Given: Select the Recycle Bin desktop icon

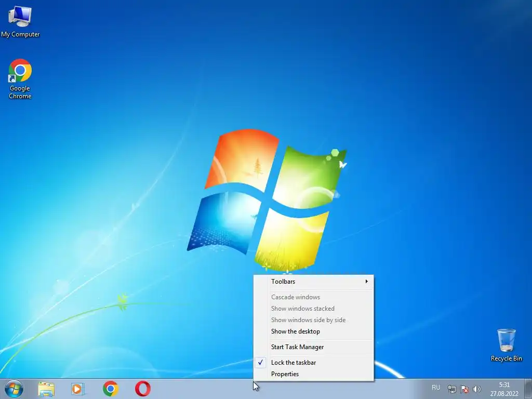Looking at the screenshot, I should 506,345.
